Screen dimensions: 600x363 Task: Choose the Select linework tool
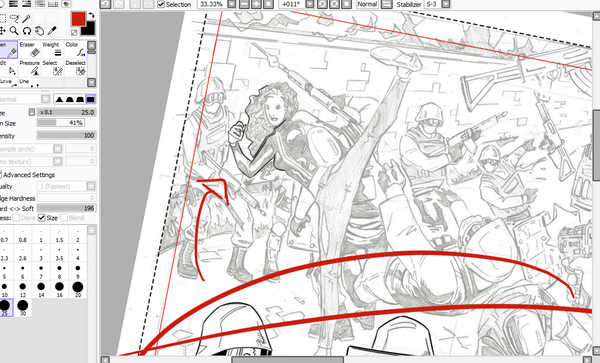(x=52, y=68)
